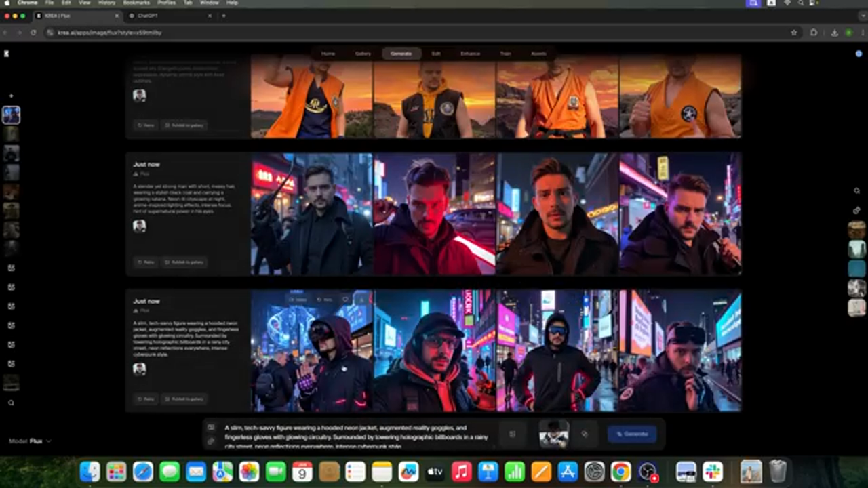Open the hooded figure with raised glove image

pyautogui.click(x=312, y=351)
